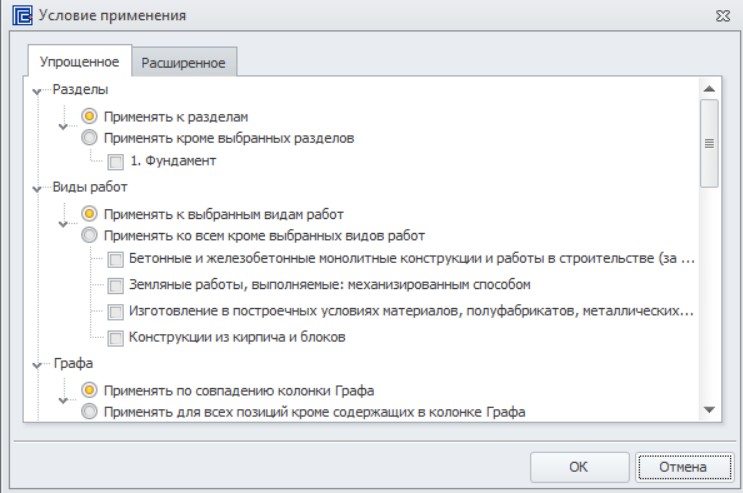743x493 pixels.
Task: Tick Бетонные и железобетонные монолитные конструкции checkbox
Action: (x=115, y=259)
